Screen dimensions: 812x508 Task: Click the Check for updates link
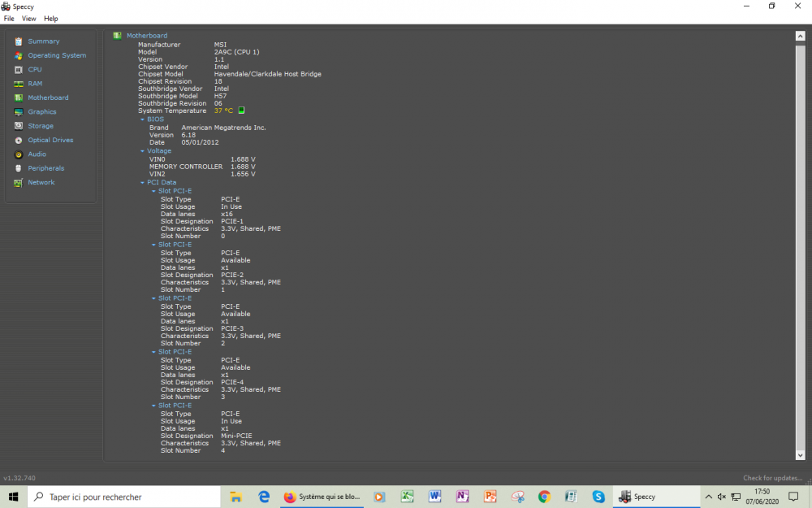click(x=771, y=478)
